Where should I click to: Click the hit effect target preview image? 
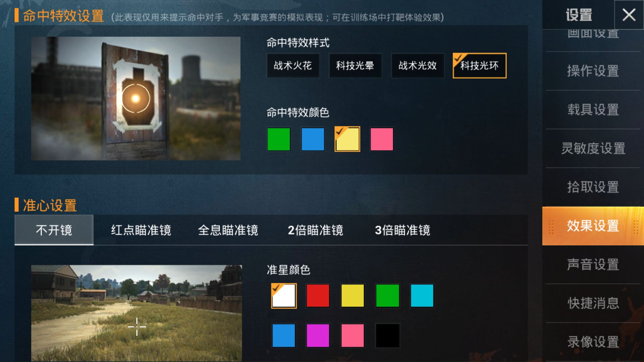[136, 98]
